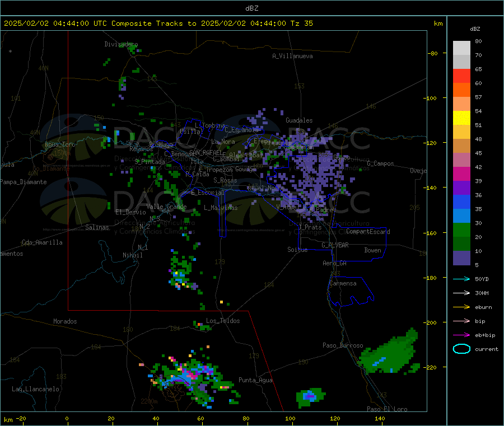This screenshot has height=426, width=504.
Task: Click the -80 km tick on the right axis
Action: pyautogui.click(x=432, y=53)
